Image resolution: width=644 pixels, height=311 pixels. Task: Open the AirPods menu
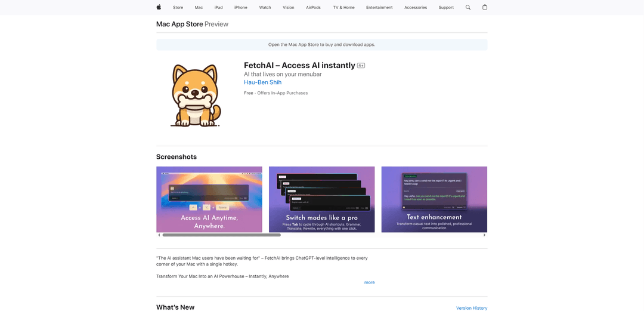pyautogui.click(x=314, y=7)
